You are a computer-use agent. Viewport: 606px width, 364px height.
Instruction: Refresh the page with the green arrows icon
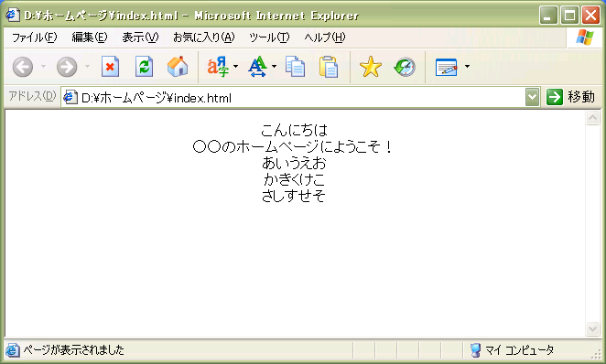(x=144, y=67)
